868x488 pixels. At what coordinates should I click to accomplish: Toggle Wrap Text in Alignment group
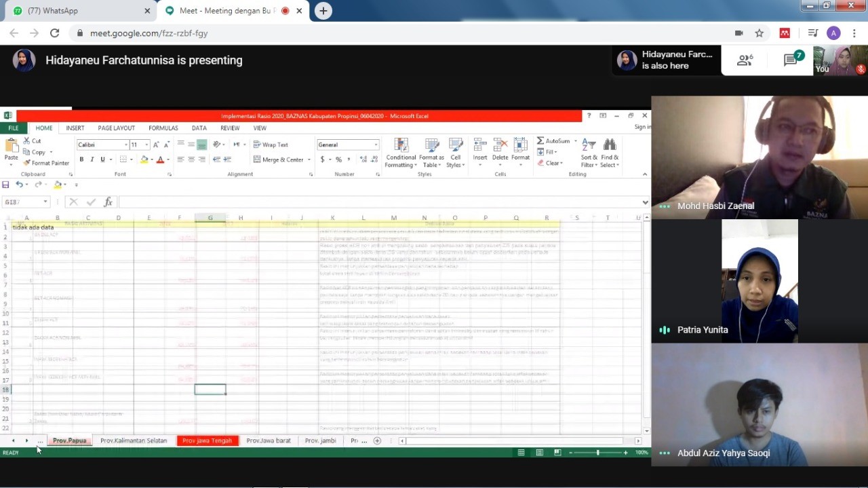271,145
